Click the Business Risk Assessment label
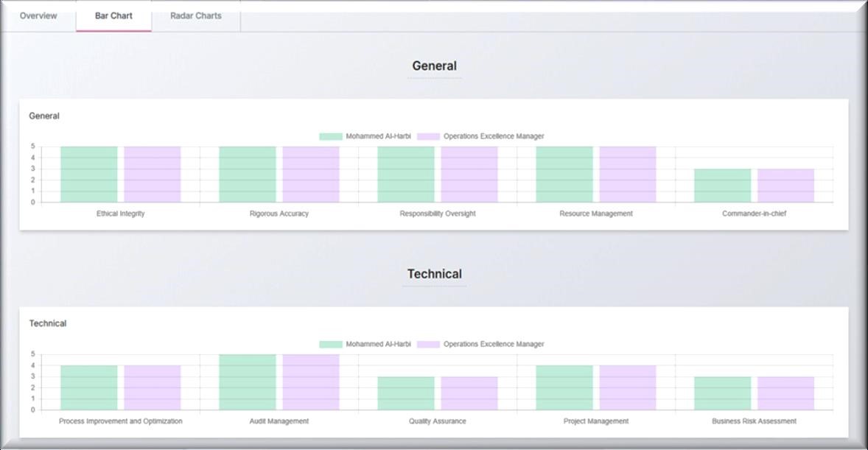The height and width of the screenshot is (450, 868). (755, 421)
